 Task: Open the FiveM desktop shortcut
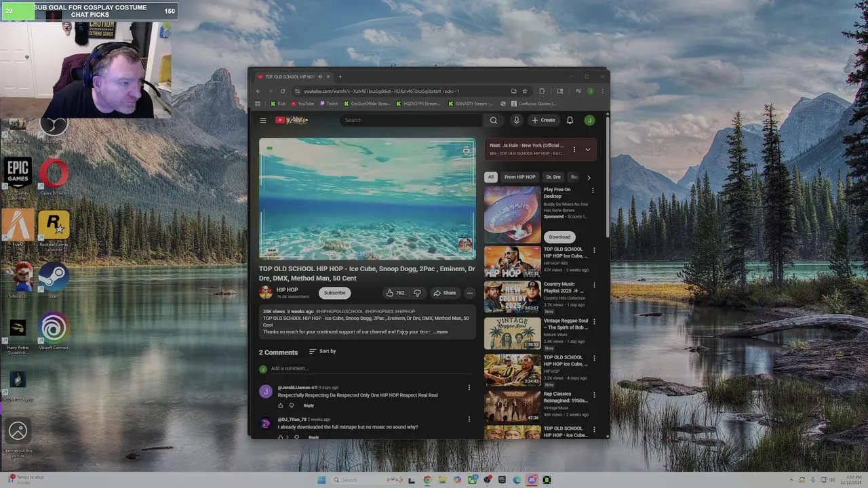point(18,228)
